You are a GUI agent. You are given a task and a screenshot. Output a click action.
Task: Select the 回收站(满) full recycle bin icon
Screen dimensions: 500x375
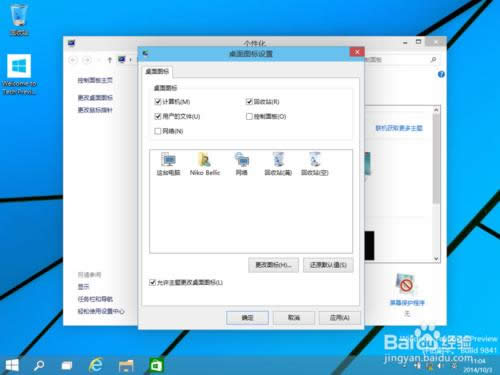278,164
